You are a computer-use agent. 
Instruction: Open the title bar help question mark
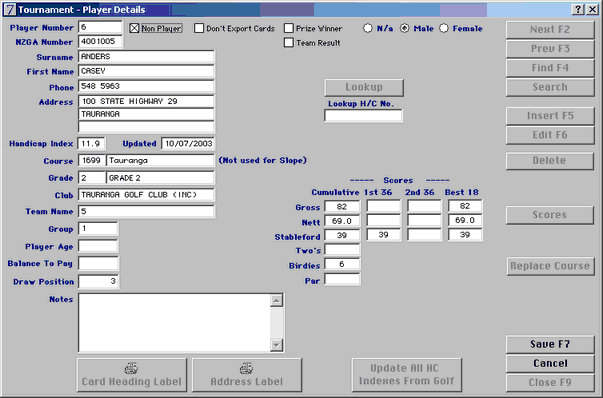578,9
